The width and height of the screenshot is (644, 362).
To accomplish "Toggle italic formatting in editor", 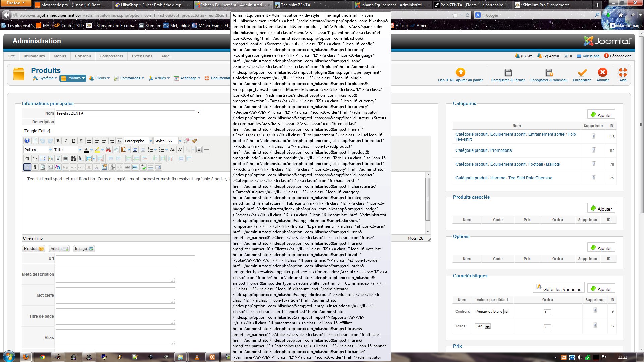I will pyautogui.click(x=66, y=141).
